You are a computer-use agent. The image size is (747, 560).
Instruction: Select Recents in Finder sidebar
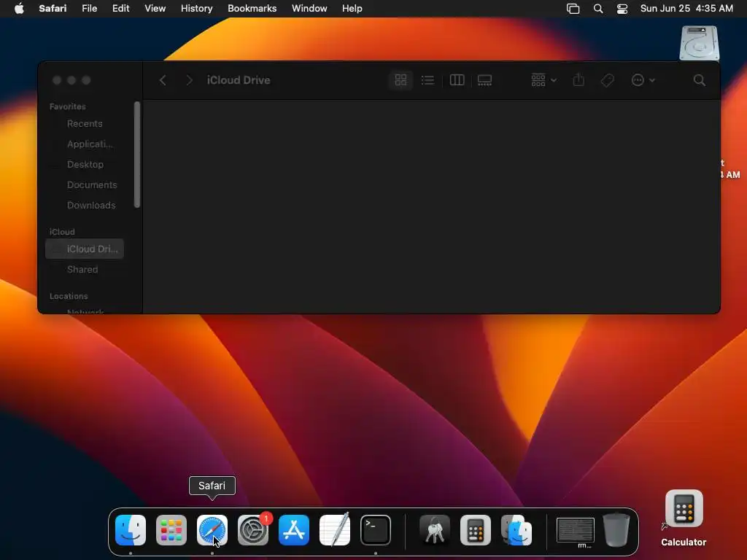pos(85,124)
